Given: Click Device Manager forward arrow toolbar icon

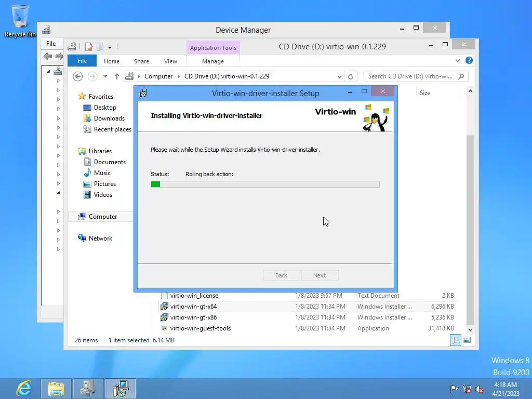Looking at the screenshot, I should click(x=59, y=56).
